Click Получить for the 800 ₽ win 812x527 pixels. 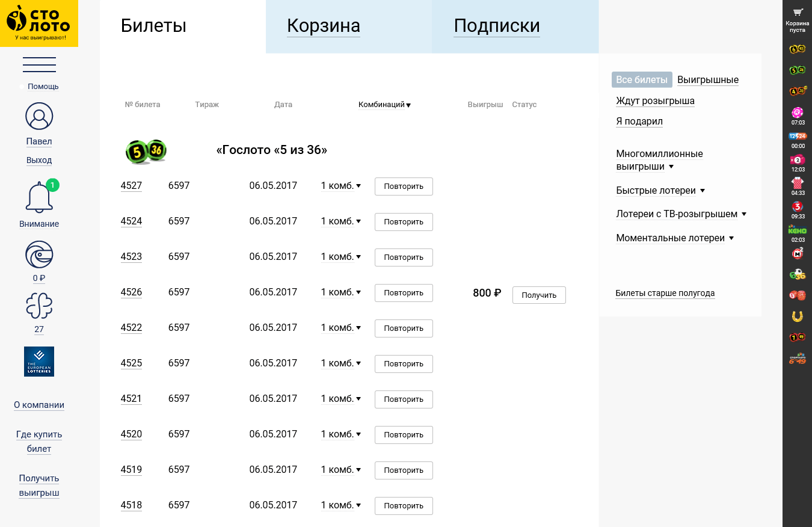click(539, 295)
